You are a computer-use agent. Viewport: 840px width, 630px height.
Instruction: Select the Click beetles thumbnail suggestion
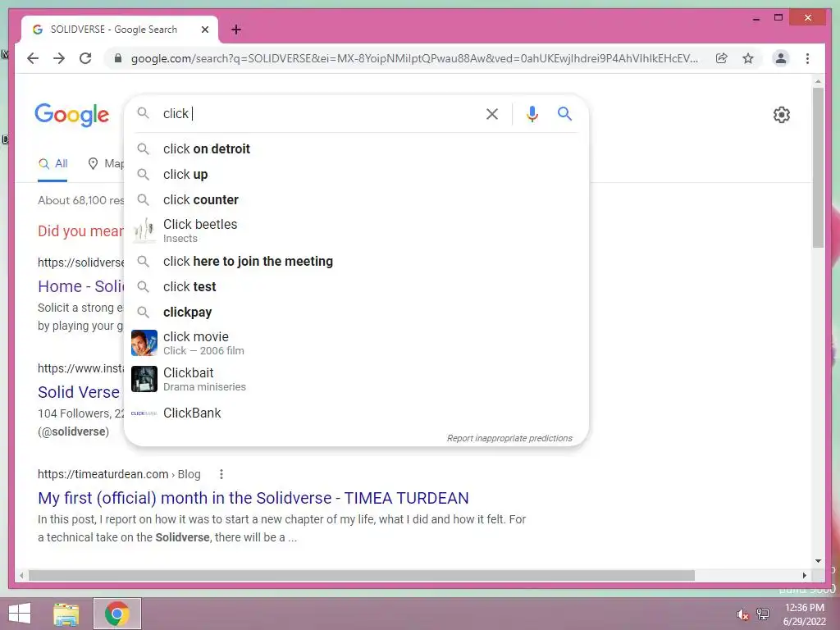pos(144,231)
